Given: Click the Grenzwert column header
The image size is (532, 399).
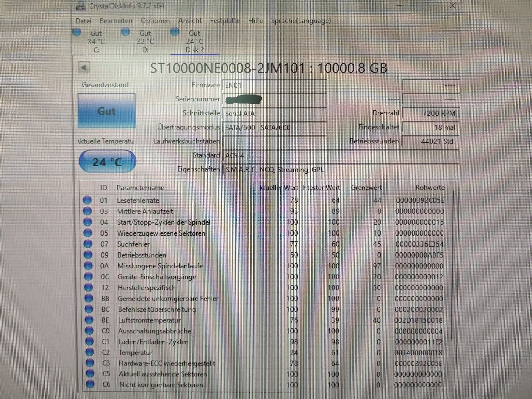Looking at the screenshot, I should pos(366,188).
